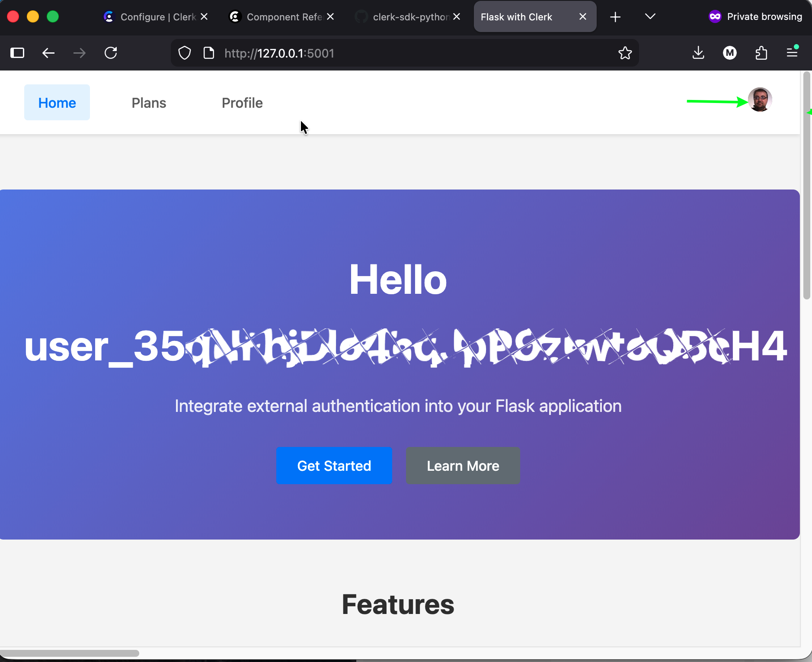
Task: Open the Extensions puzzle icon
Action: [x=761, y=53]
